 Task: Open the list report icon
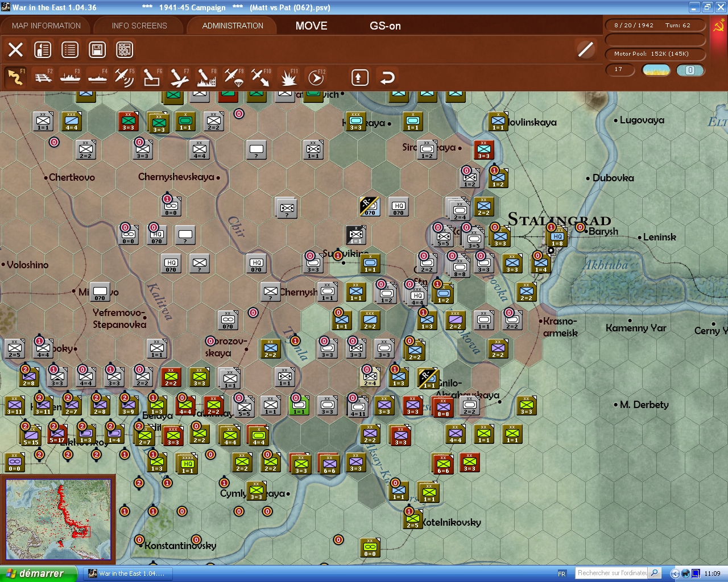coord(70,49)
